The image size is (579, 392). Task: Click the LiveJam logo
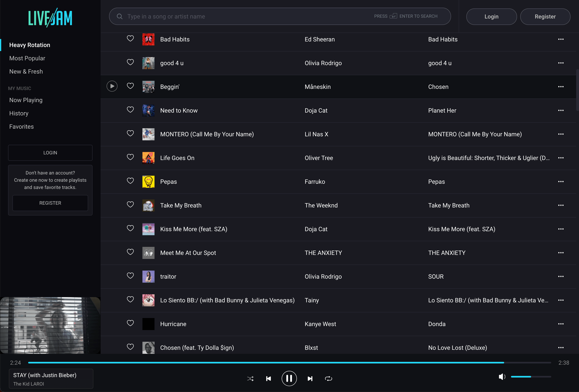point(50,18)
